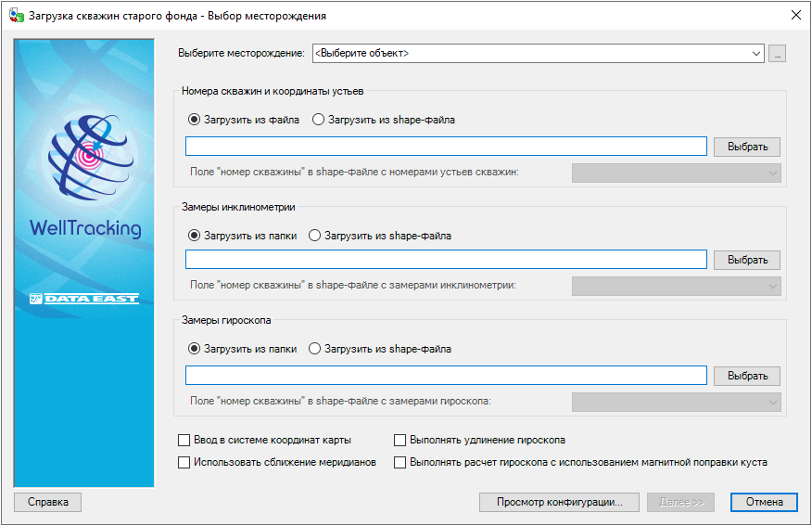Select 'Загрузить из shape-файла' for well numbers
This screenshot has width=812, height=526.
coord(319,120)
